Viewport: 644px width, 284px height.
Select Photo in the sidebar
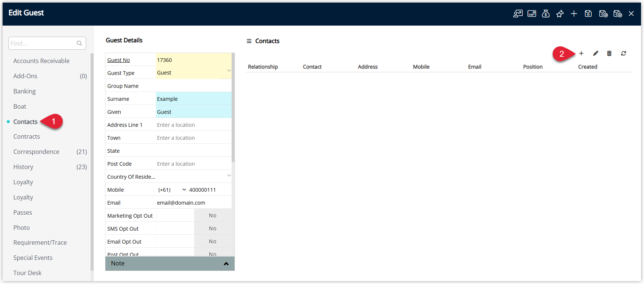point(22,228)
